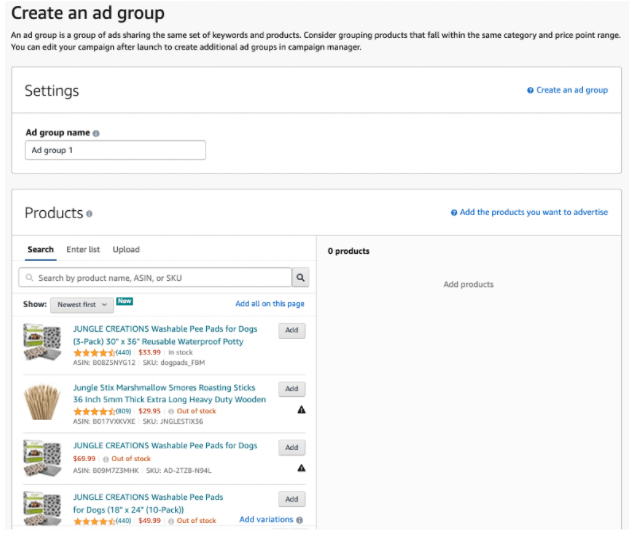Click Add all on this page

pyautogui.click(x=269, y=304)
